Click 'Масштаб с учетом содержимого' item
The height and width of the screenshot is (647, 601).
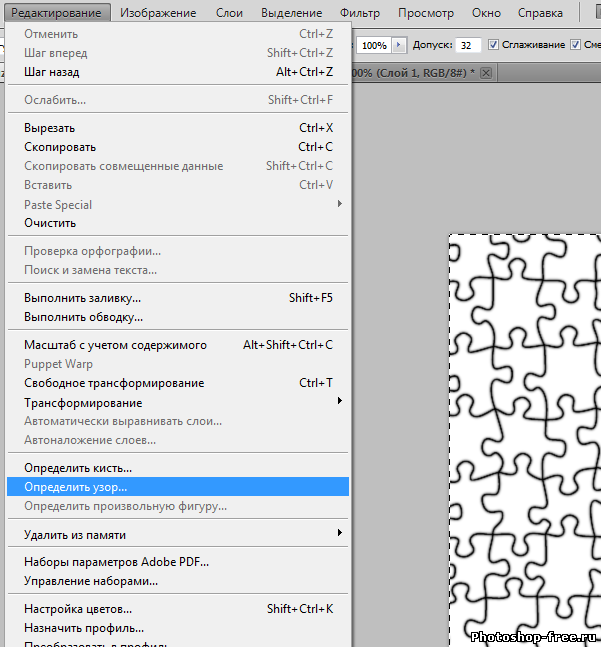pyautogui.click(x=115, y=345)
